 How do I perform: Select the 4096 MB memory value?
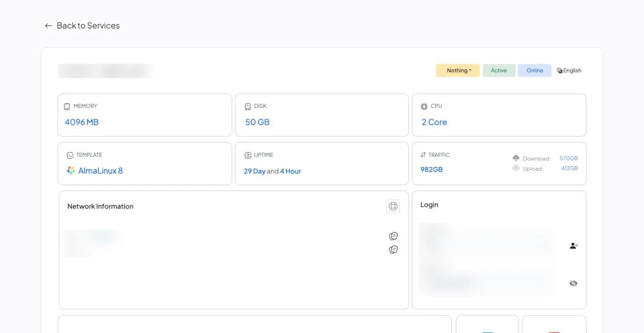coord(82,122)
